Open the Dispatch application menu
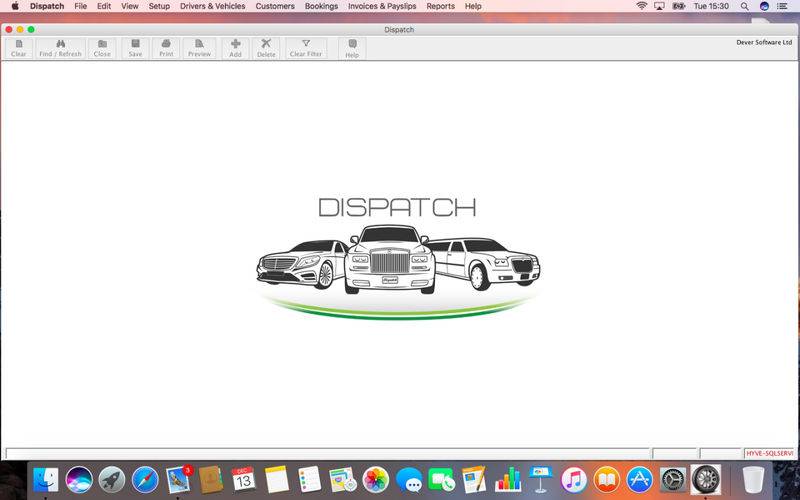 click(x=47, y=6)
